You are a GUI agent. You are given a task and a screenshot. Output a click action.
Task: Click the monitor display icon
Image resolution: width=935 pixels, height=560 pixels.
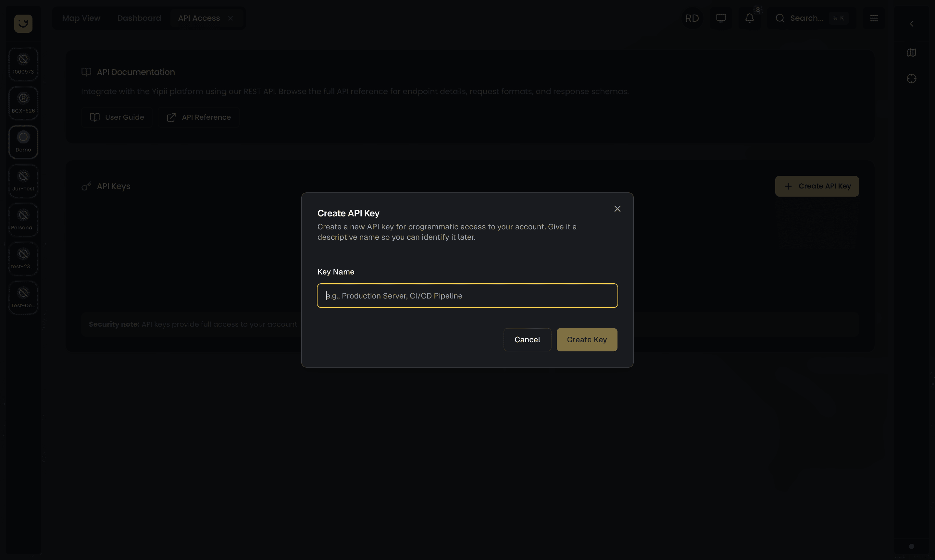tap(721, 18)
